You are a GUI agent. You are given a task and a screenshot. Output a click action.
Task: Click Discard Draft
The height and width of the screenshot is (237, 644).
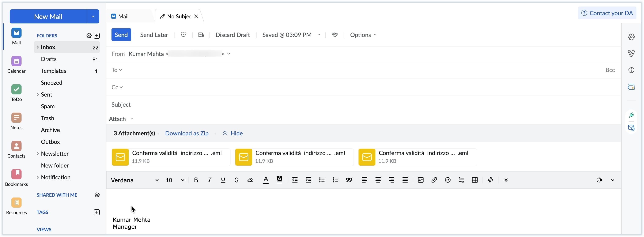click(232, 35)
